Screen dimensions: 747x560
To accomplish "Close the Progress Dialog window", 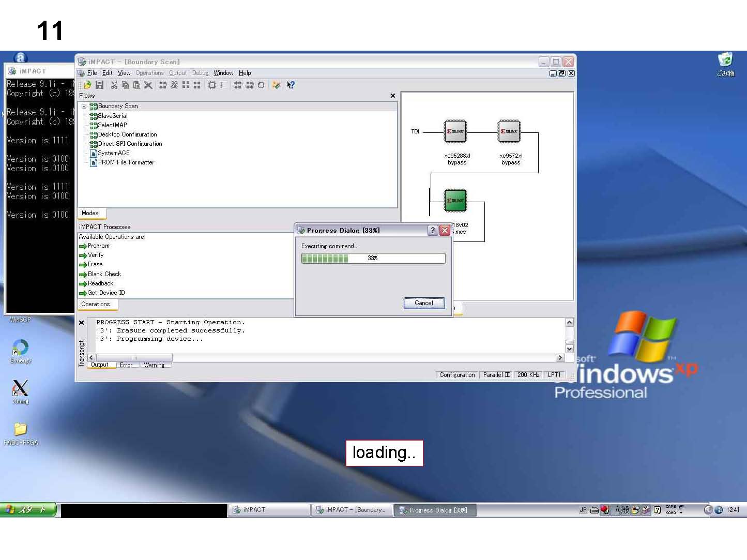I will [x=445, y=231].
